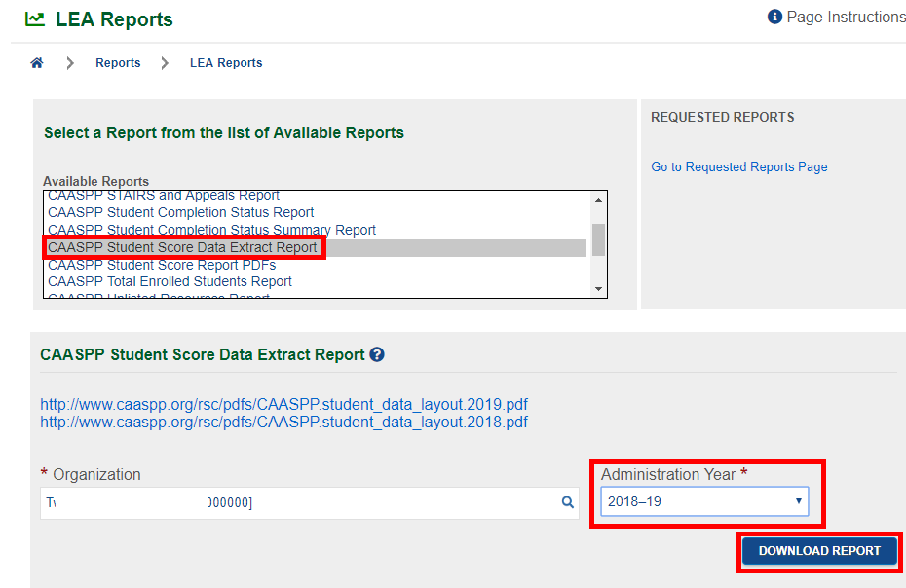Select CAASPP STAIRS and Appeals Report
Screen dimensions: 906x588
(164, 196)
